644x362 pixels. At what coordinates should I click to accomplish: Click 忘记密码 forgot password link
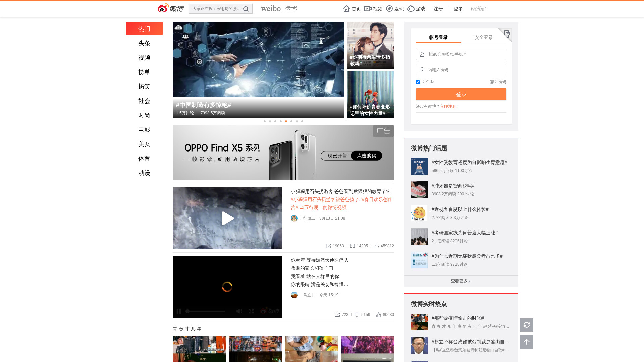(498, 82)
